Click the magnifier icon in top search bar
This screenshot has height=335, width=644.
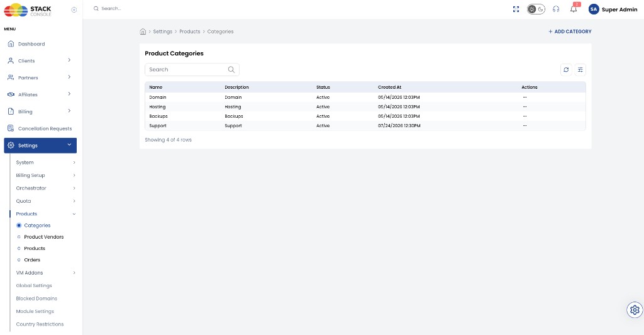pos(96,8)
